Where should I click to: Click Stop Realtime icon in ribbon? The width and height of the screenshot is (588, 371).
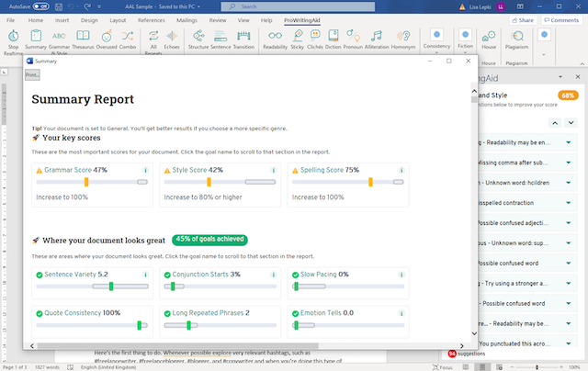point(13,36)
